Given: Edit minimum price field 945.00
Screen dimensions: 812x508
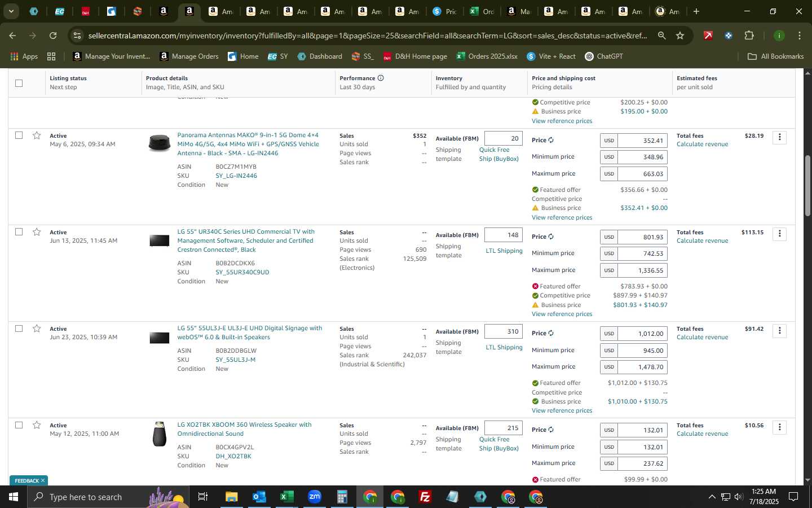Looking at the screenshot, I should (x=642, y=351).
